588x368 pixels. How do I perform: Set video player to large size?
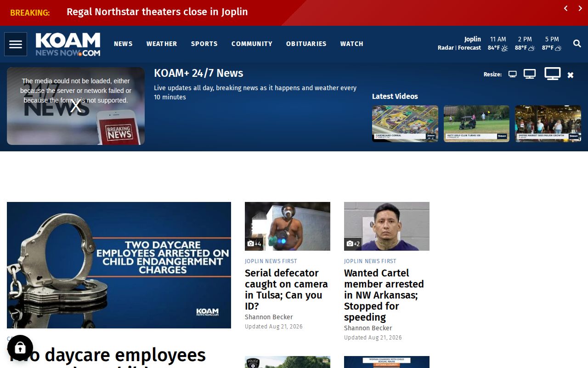552,74
